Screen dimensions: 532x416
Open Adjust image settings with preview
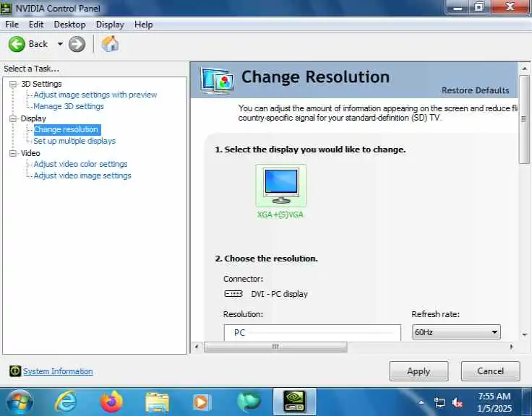(x=95, y=95)
